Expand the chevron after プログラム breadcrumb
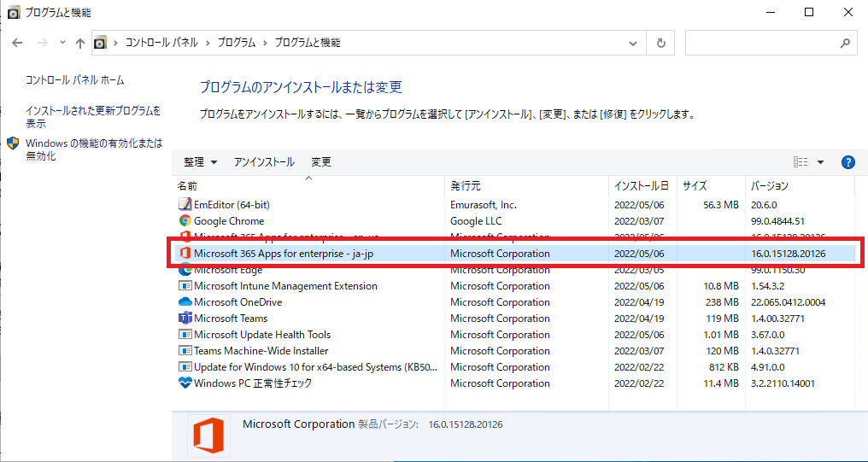The image size is (868, 462). pyautogui.click(x=265, y=43)
